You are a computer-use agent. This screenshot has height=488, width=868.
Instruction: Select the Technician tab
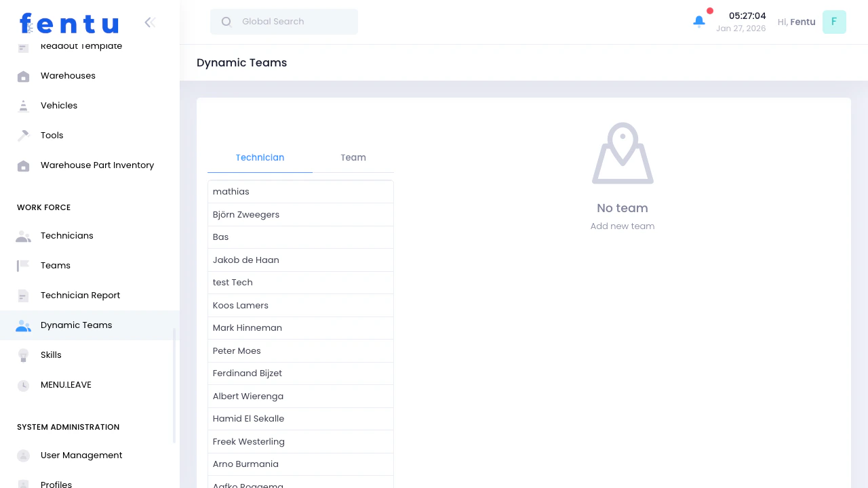pos(260,157)
